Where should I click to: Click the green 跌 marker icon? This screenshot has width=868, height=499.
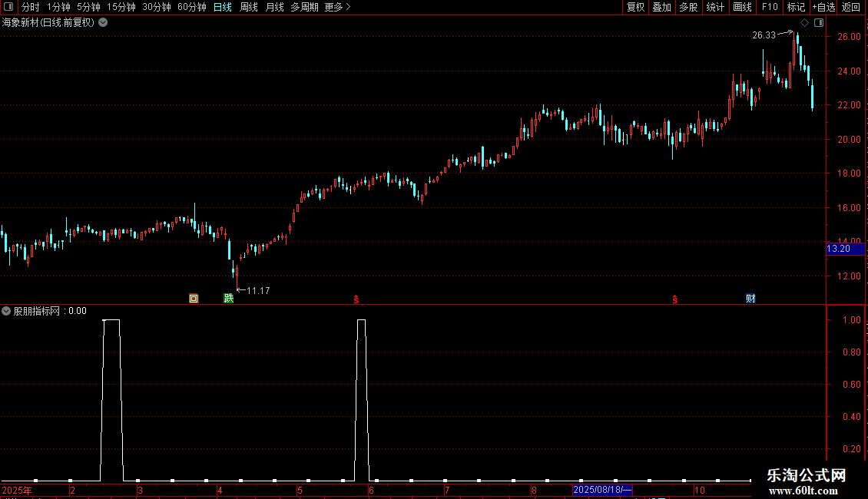coord(229,298)
